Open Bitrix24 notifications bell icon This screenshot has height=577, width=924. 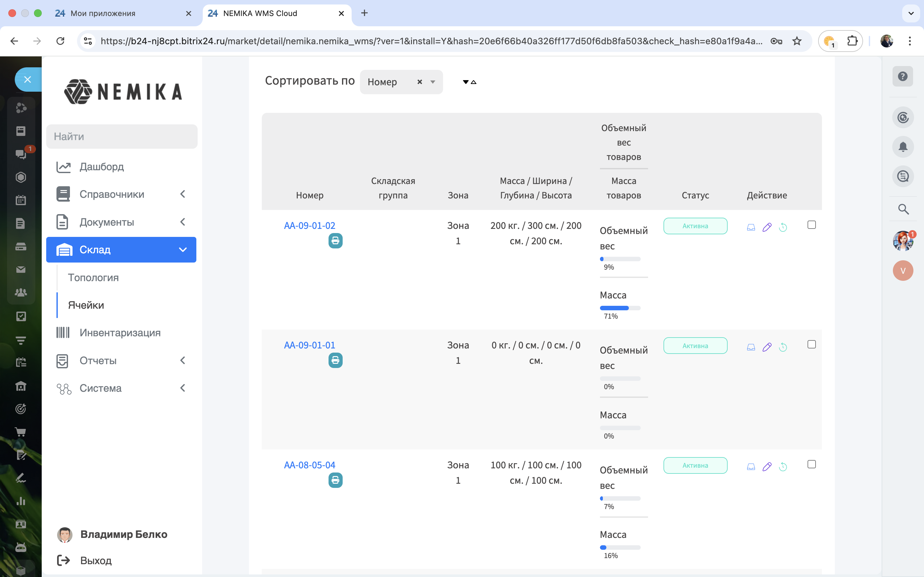click(x=903, y=146)
